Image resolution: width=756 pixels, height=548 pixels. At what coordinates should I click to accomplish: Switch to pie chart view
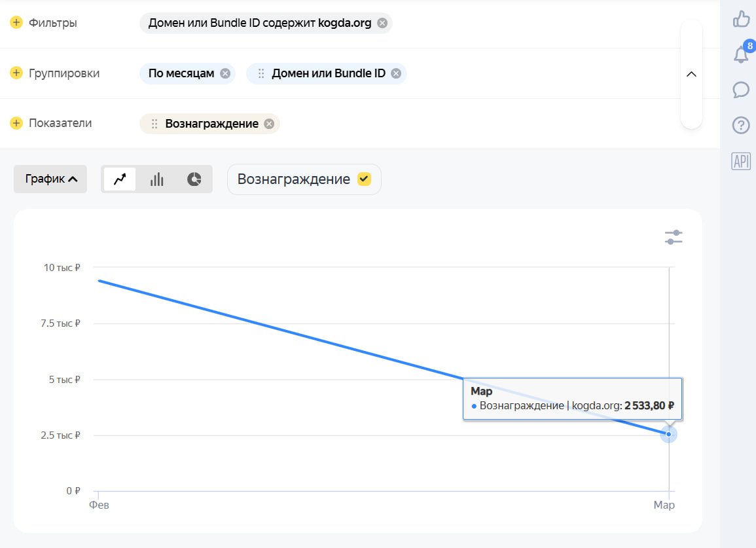(194, 179)
